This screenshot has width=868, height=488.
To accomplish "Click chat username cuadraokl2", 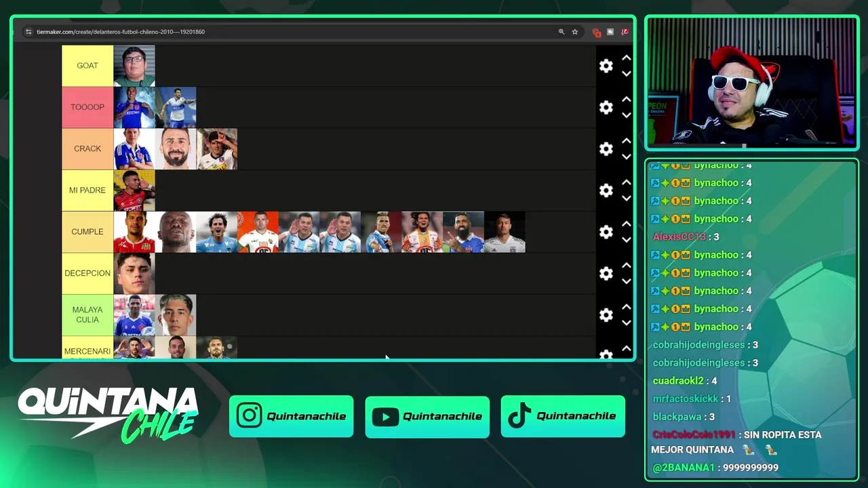I will [x=678, y=381].
